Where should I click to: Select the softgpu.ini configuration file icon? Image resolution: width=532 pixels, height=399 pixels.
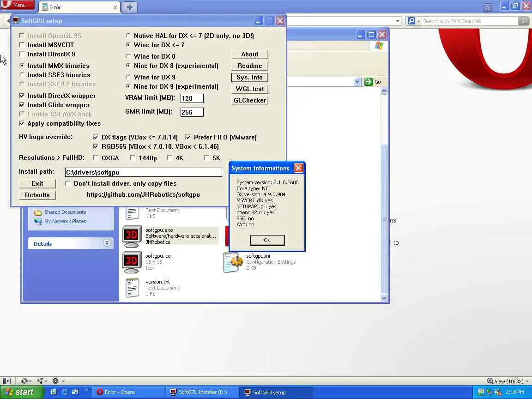click(233, 262)
